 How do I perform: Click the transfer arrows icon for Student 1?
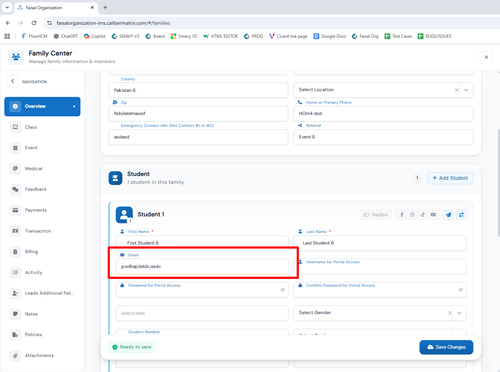pyautogui.click(x=461, y=215)
